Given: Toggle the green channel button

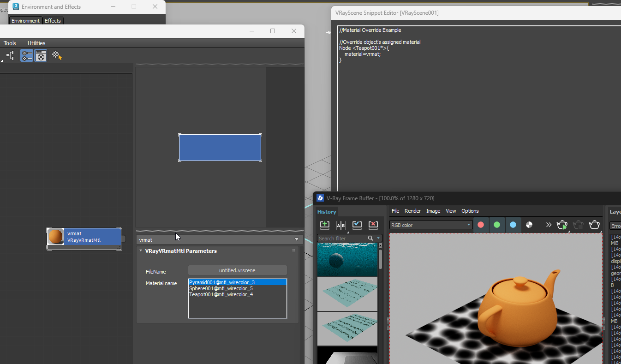Looking at the screenshot, I should 497,225.
